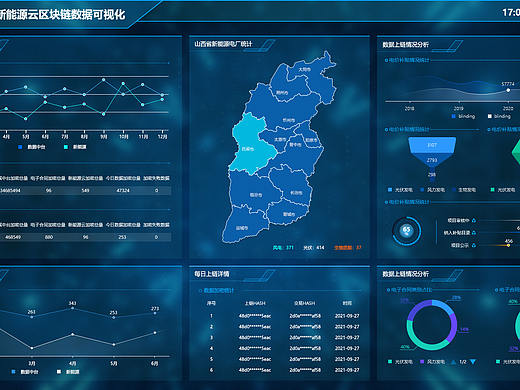Click the refresh icon beside 纳入补贴目录
The height and width of the screenshot is (390, 520).
pos(474,233)
